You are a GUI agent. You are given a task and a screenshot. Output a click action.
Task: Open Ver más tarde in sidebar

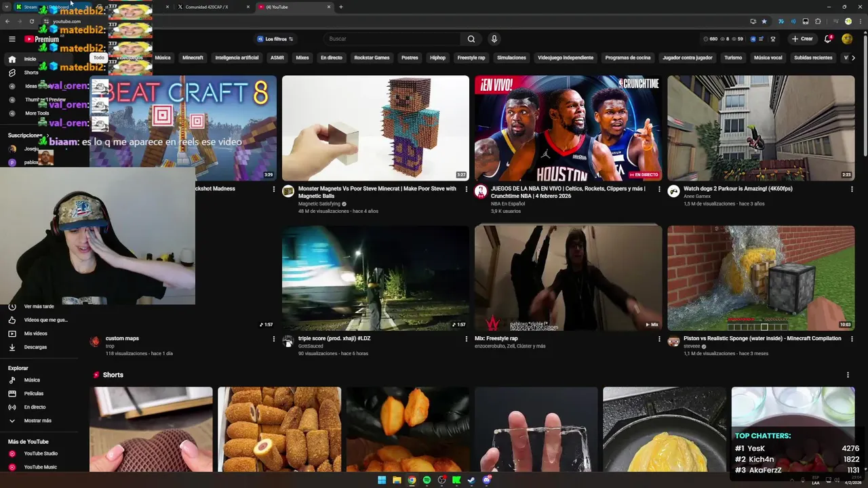pos(39,306)
